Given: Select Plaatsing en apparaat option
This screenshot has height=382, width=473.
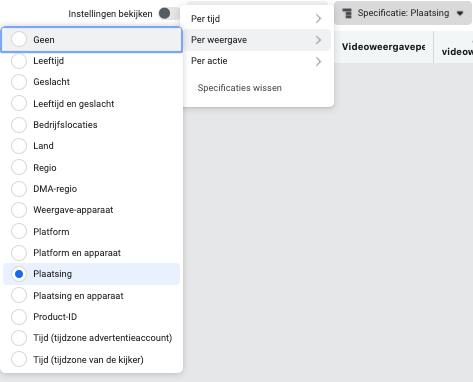Looking at the screenshot, I should pyautogui.click(x=19, y=295).
